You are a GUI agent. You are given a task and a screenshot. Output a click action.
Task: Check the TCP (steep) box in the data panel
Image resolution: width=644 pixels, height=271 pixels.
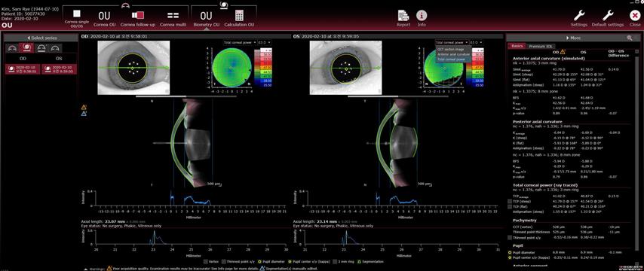coord(510,201)
